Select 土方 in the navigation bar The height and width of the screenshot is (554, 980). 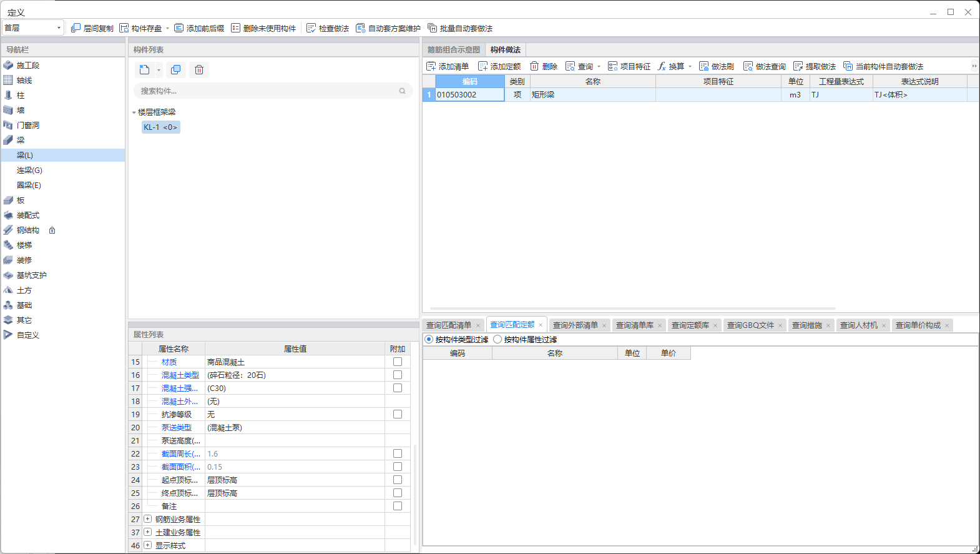click(24, 290)
